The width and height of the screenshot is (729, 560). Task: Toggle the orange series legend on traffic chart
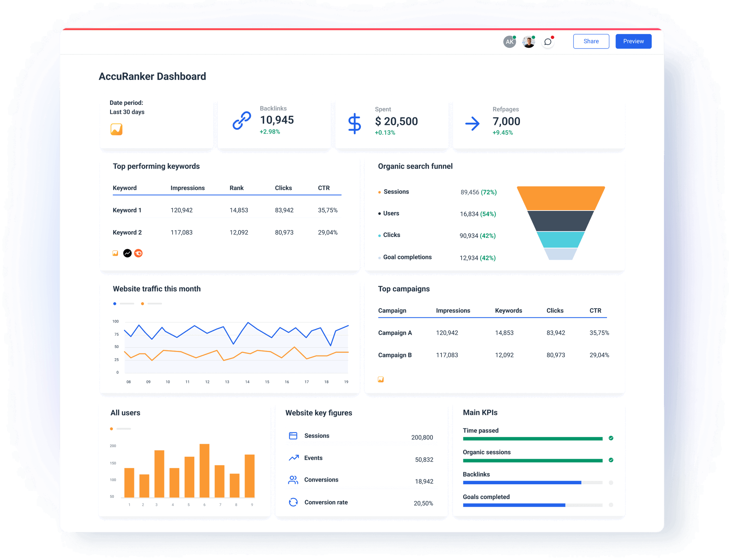143,304
